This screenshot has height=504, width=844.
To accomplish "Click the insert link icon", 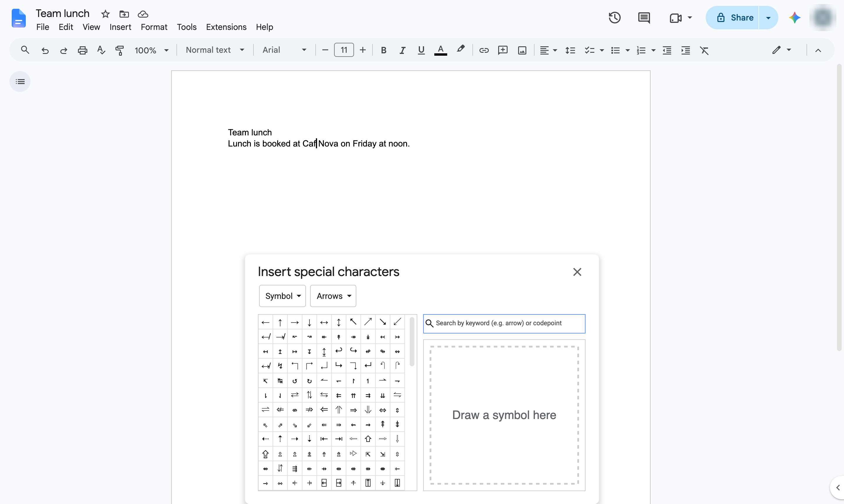I will (x=484, y=50).
